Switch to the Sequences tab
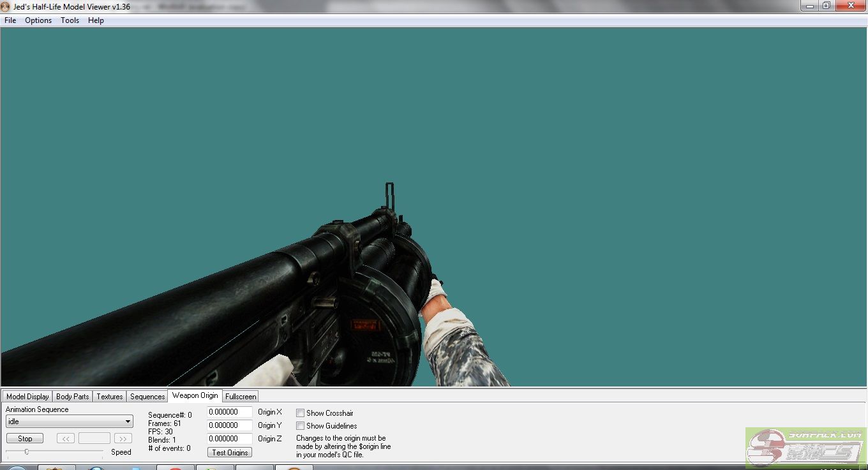 (147, 397)
